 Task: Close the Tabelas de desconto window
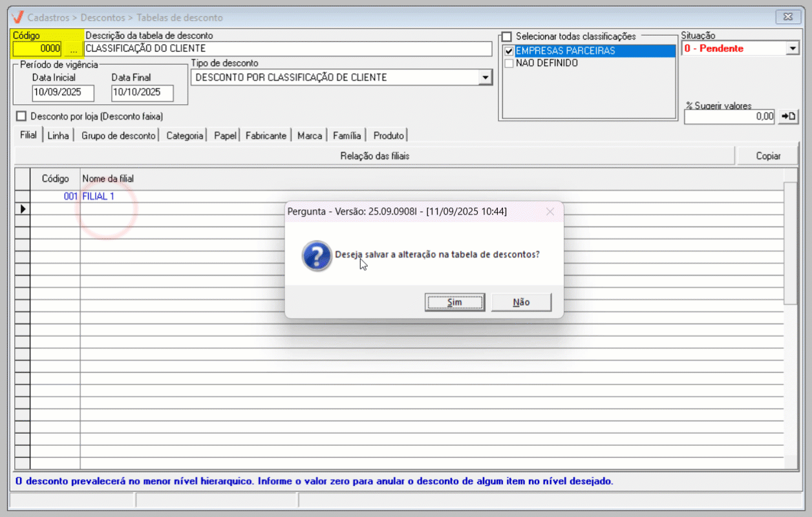pos(787,17)
